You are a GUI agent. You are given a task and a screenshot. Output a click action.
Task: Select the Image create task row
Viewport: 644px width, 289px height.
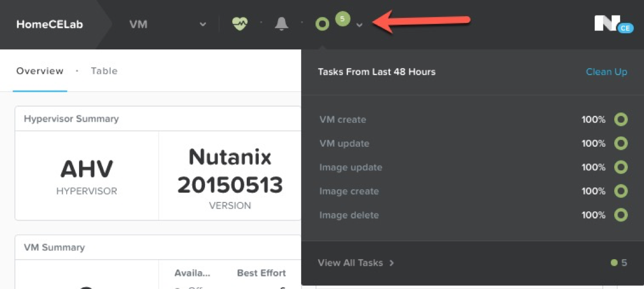pyautogui.click(x=473, y=192)
